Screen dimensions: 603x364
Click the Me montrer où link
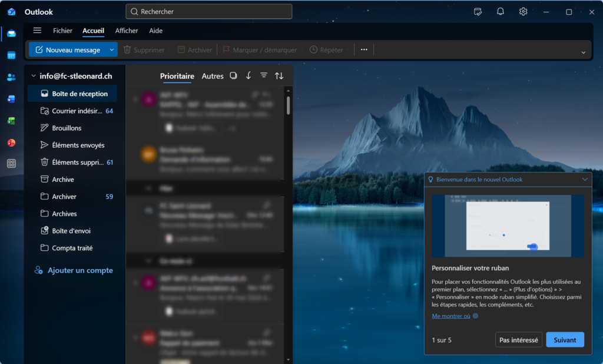click(x=451, y=316)
